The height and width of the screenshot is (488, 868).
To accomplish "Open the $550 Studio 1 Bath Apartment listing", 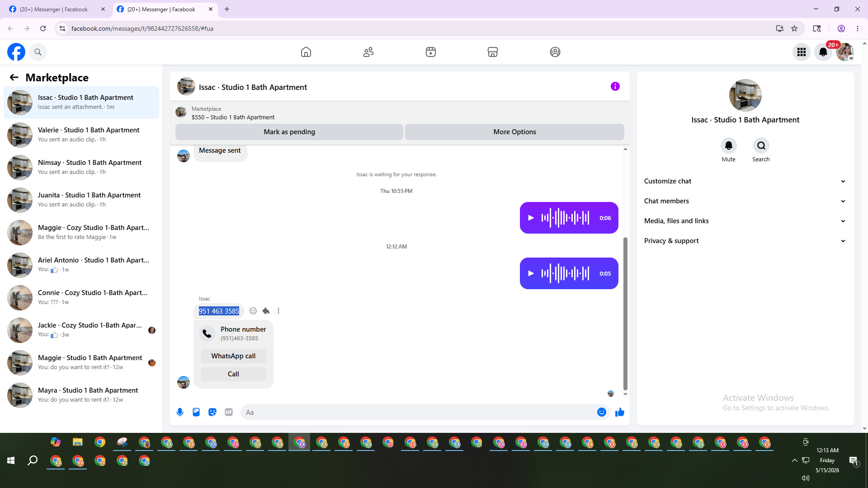I will tap(233, 117).
